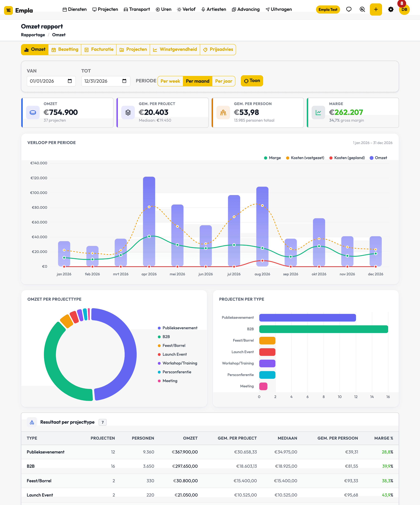Select Per week period
The image size is (420, 505).
tap(170, 81)
